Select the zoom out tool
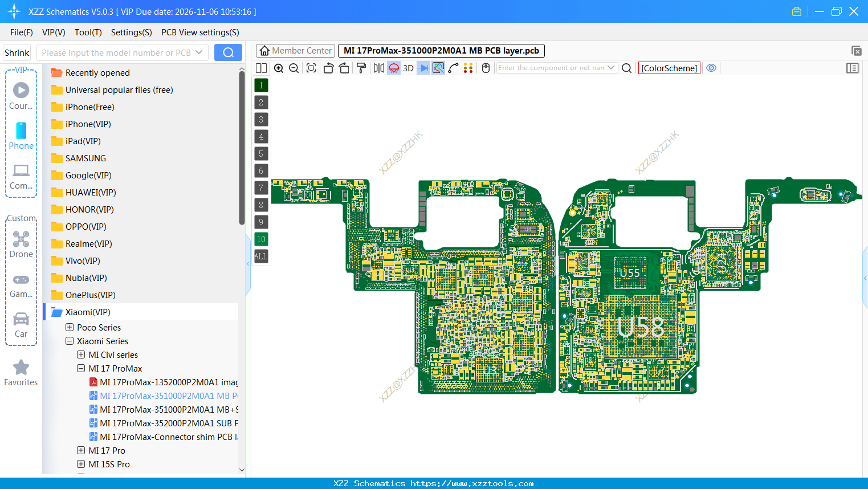 (293, 68)
